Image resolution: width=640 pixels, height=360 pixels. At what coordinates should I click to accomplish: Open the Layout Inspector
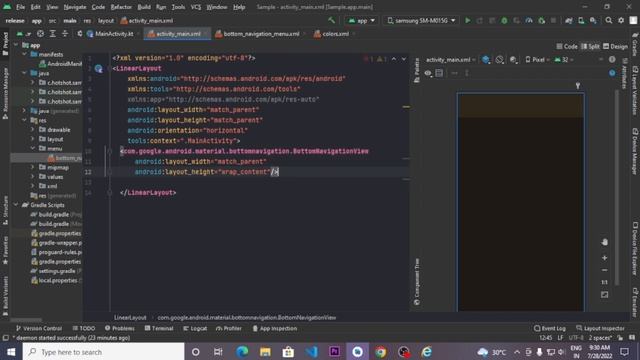(x=600, y=328)
